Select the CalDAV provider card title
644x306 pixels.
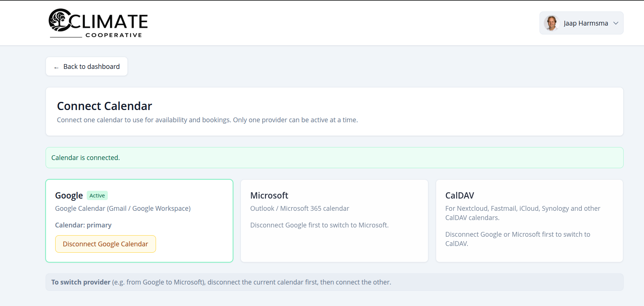click(x=459, y=196)
